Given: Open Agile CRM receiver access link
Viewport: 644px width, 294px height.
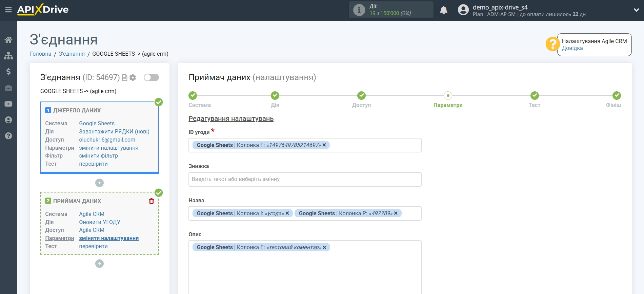Looking at the screenshot, I should (92, 230).
